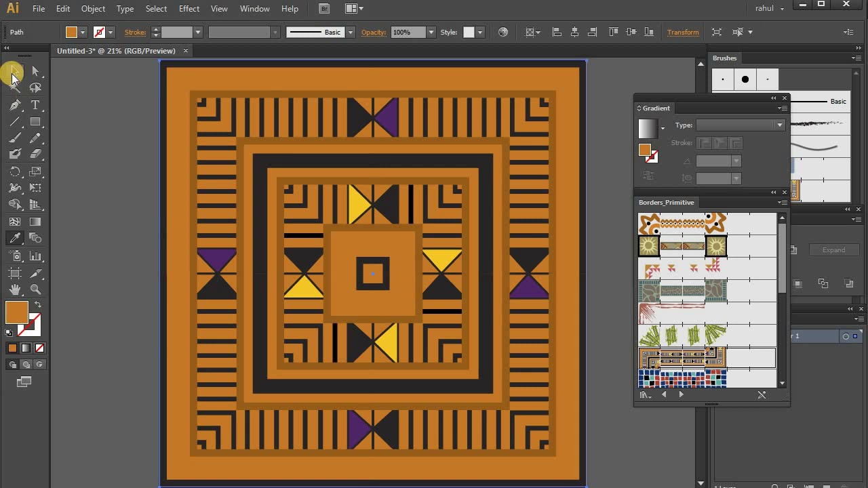Open the Recolor Artwork icon
The width and height of the screenshot is (868, 488).
[503, 32]
